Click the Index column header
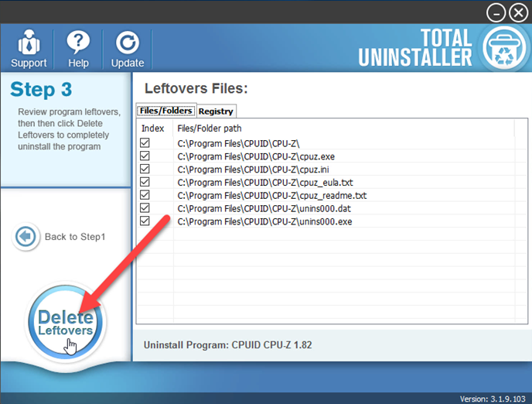The image size is (532, 404). coord(152,128)
